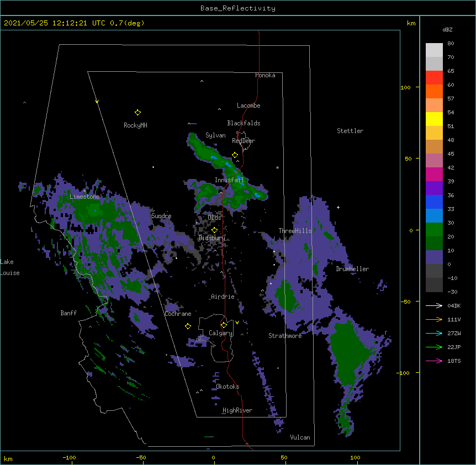Viewport: 476px width, 465px height.
Task: Select the Strathmore label
Action: pos(285,336)
